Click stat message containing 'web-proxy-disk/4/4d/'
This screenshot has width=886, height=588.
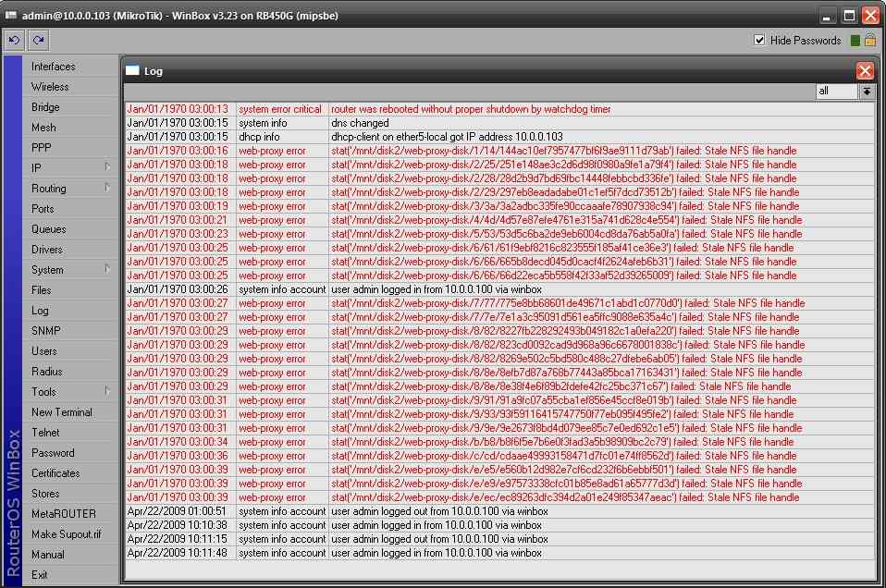[x=567, y=220]
